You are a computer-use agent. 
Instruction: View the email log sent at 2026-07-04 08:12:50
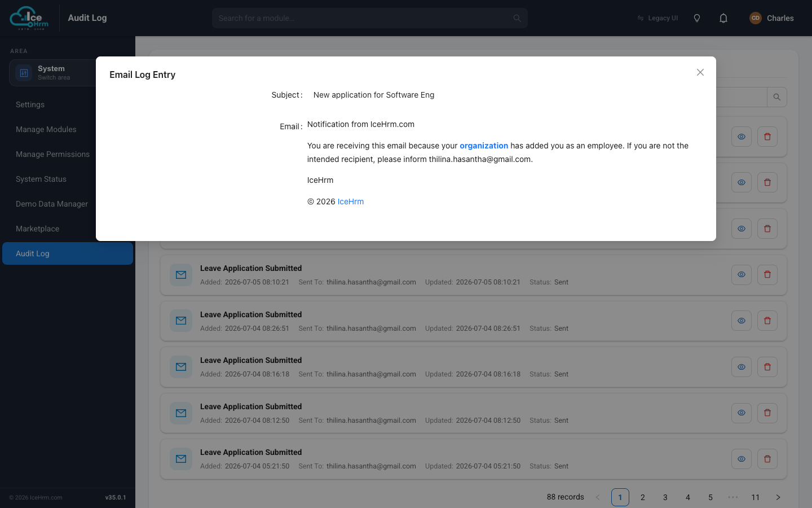coord(742,413)
